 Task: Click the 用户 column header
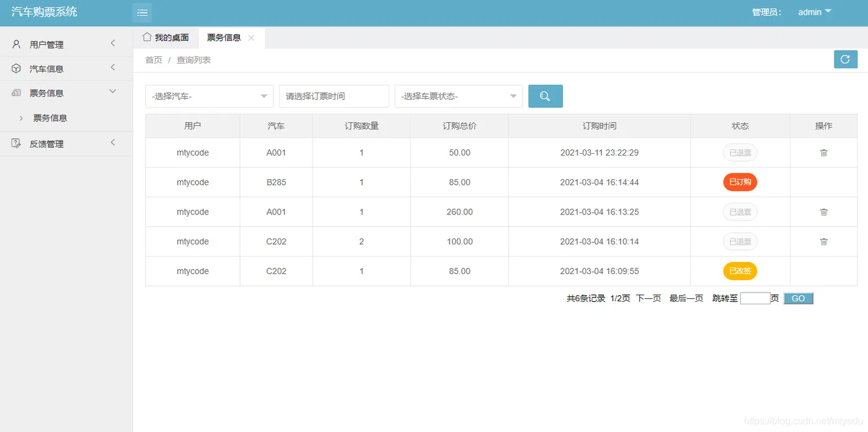coord(193,126)
